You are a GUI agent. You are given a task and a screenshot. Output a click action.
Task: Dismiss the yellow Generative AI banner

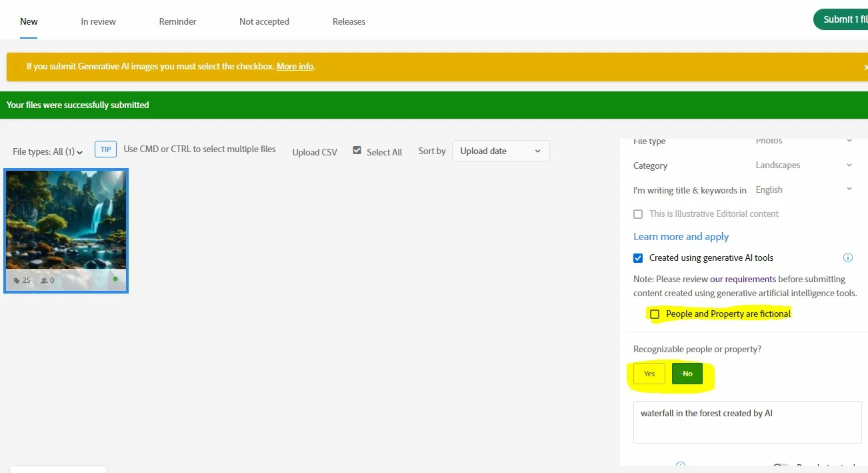pos(865,67)
